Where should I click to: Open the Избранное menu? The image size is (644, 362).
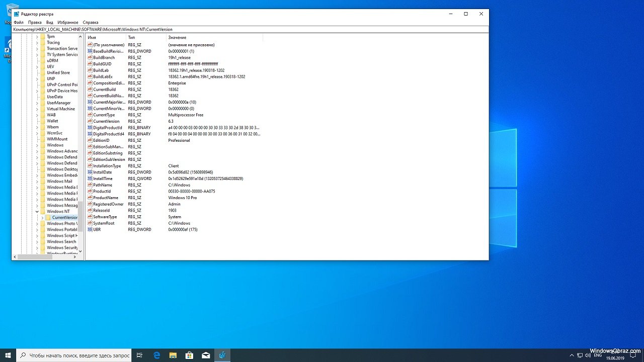(68, 23)
